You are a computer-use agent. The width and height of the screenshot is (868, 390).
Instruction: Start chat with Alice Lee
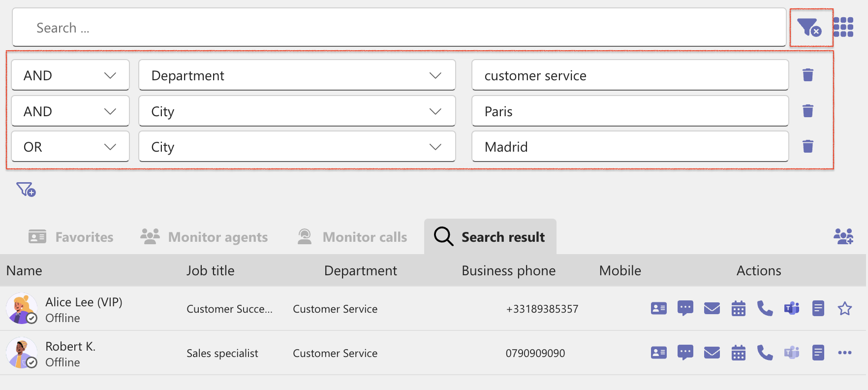[x=685, y=309]
